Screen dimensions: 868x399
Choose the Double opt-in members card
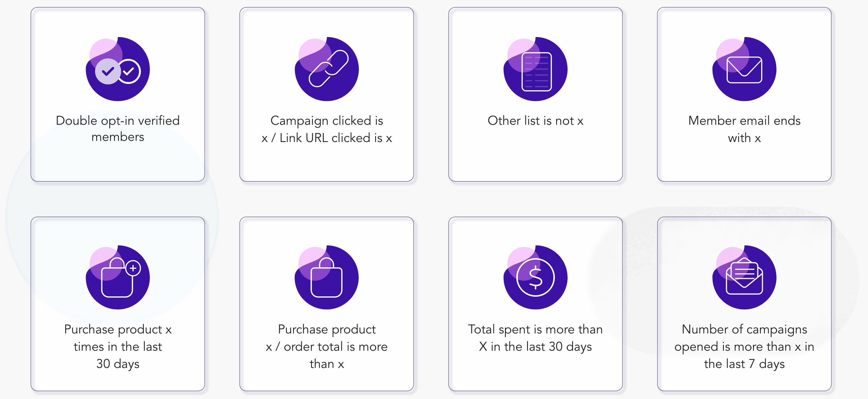(117, 95)
